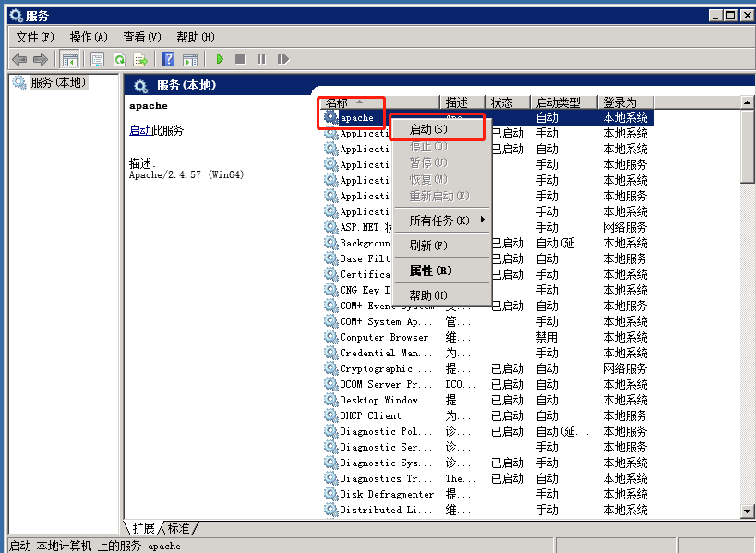The height and width of the screenshot is (553, 756).
Task: Click the Export List toolbar icon
Action: pos(140,59)
